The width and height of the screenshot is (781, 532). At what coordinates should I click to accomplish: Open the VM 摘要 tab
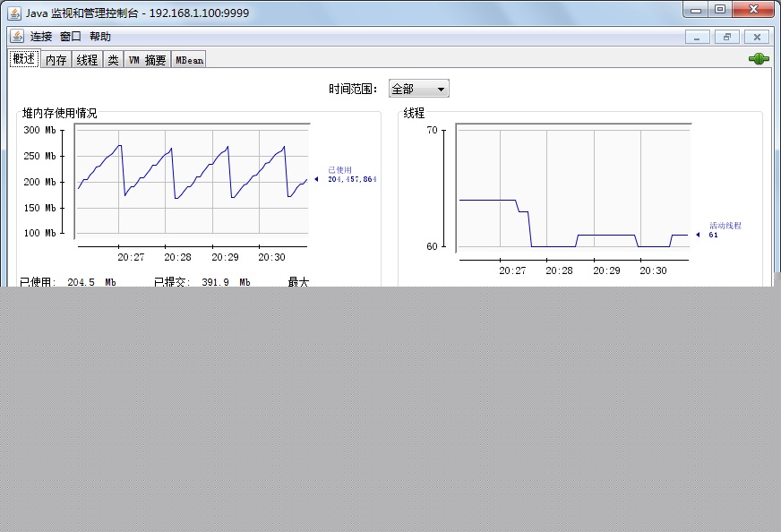coord(147,60)
